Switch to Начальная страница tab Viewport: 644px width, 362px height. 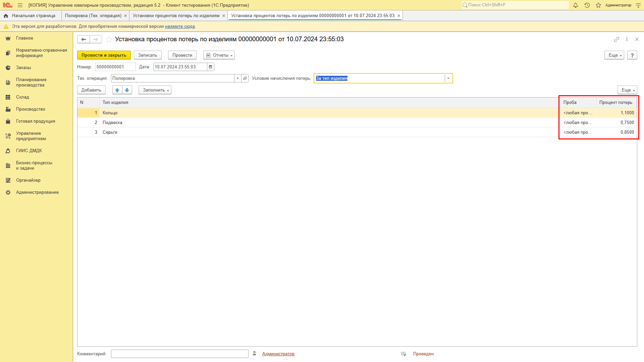(x=31, y=16)
